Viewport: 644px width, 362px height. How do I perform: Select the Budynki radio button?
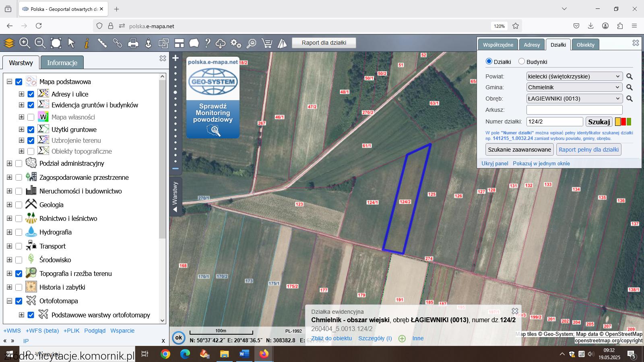tap(522, 62)
